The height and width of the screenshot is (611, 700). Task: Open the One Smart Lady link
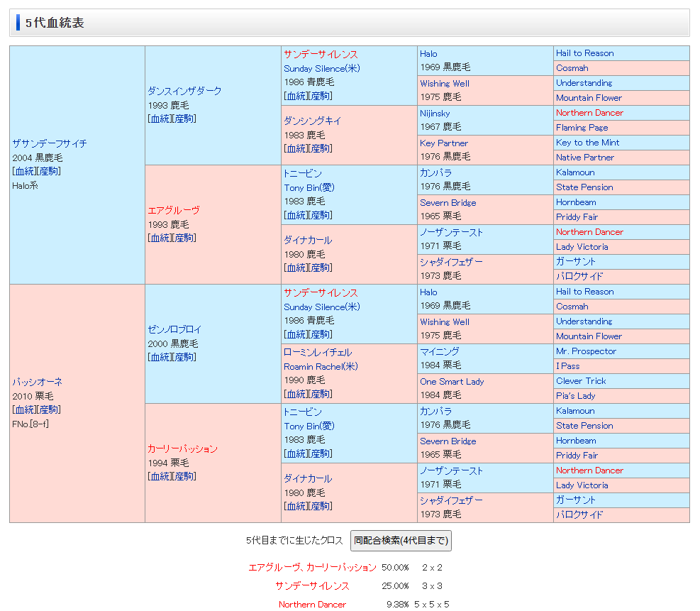(x=452, y=381)
